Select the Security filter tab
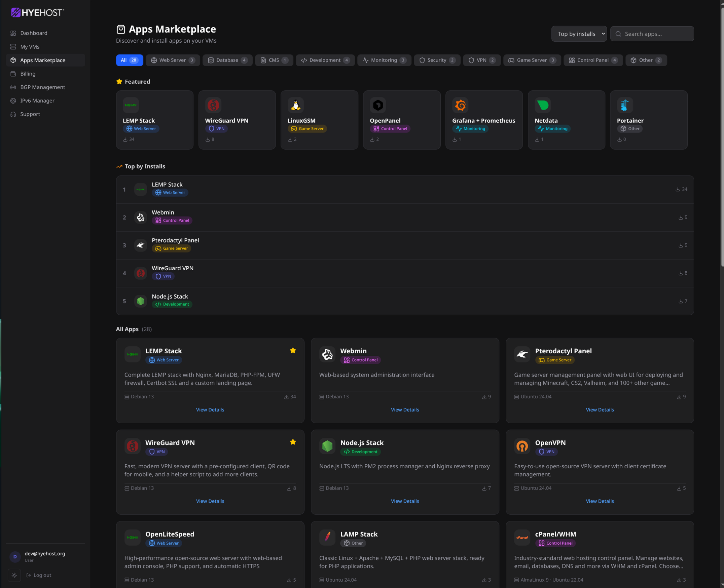The width and height of the screenshot is (724, 588). tap(437, 60)
